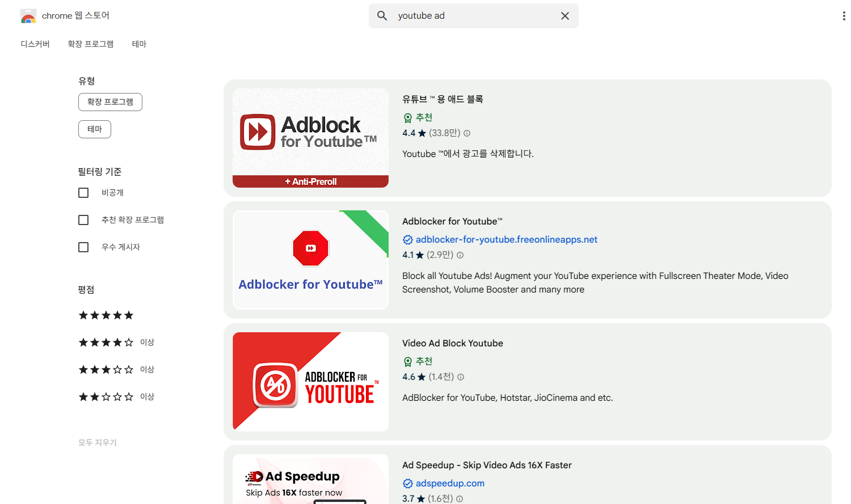Viewport: 851px width, 504px height.
Task: Toggle the 추천 확장 프로그램 checkbox
Action: click(83, 220)
